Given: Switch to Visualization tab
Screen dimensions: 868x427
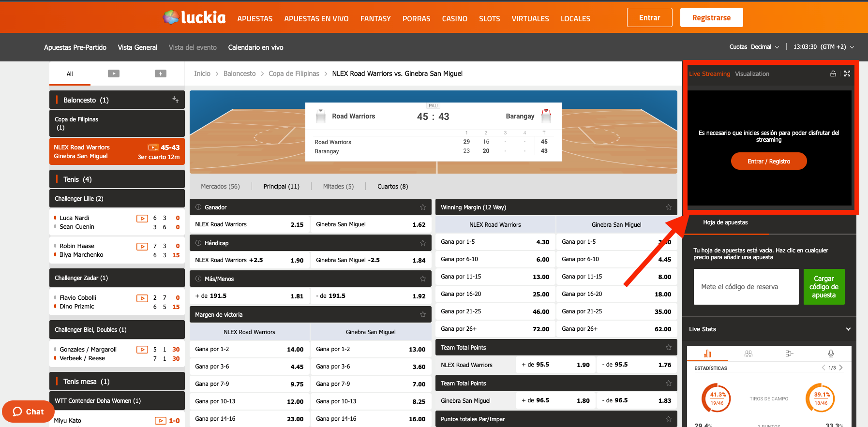Looking at the screenshot, I should [752, 74].
